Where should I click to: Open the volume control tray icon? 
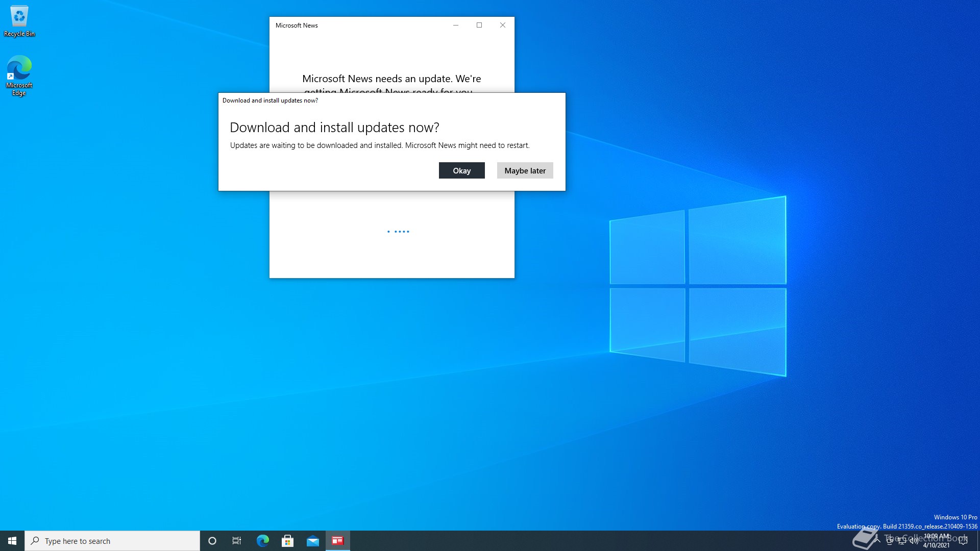914,541
